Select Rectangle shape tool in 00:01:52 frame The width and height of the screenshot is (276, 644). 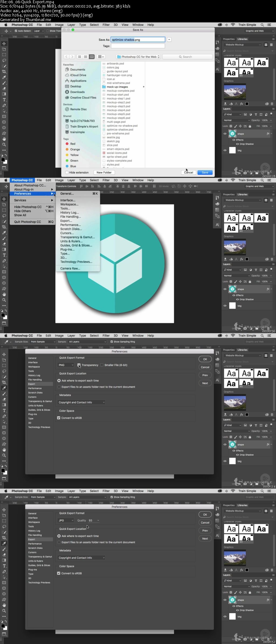coord(4,583)
